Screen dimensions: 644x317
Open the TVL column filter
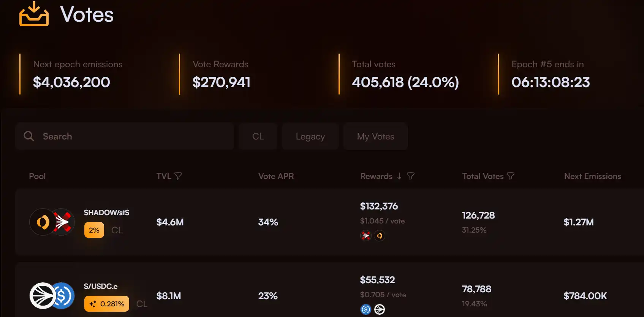click(178, 176)
